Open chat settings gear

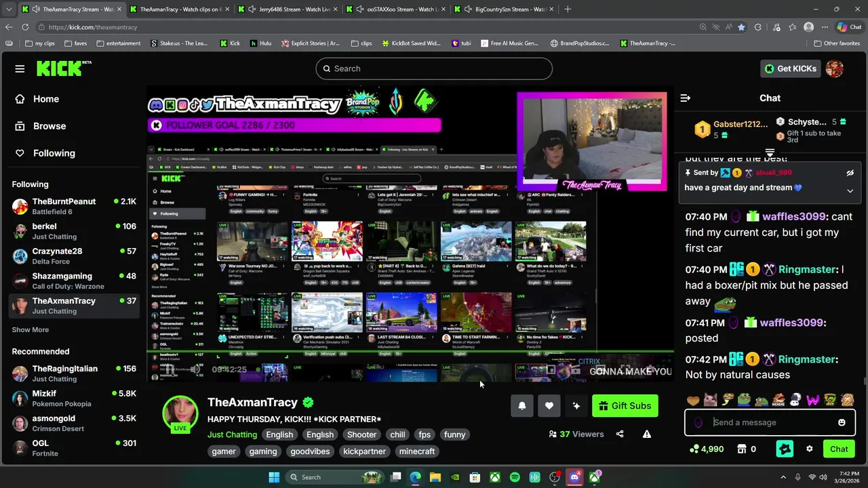(809, 449)
